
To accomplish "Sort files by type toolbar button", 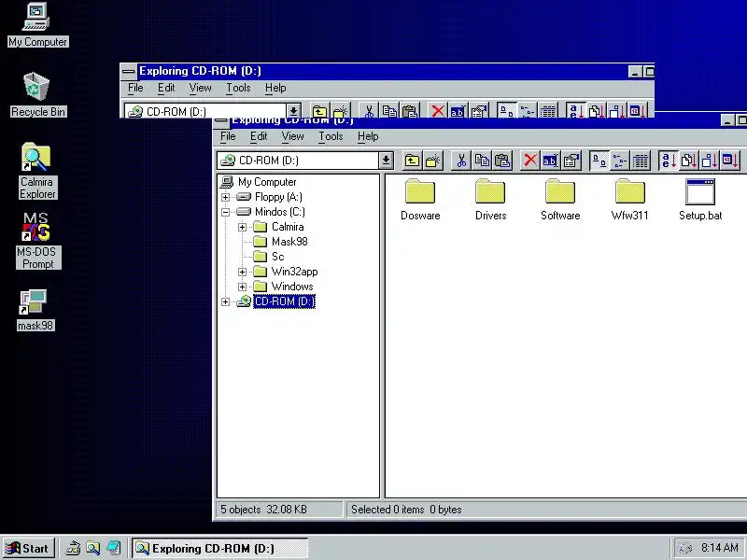I will [689, 161].
